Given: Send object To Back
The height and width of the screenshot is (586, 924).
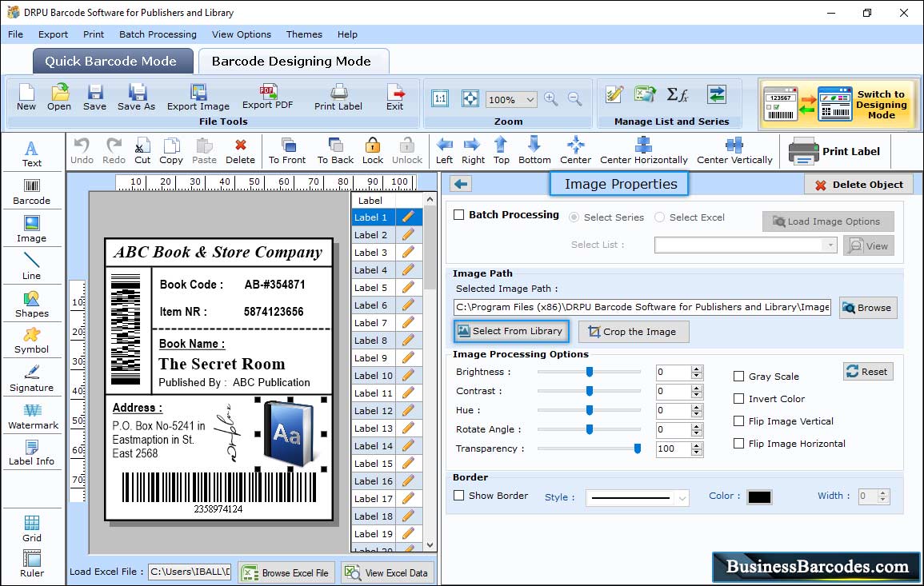Looking at the screenshot, I should (x=335, y=151).
